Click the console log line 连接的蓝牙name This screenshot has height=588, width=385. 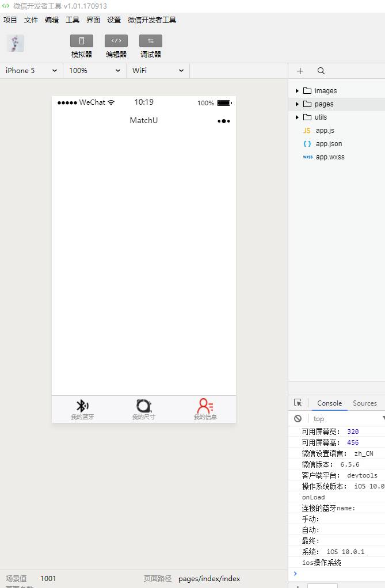(x=337, y=508)
